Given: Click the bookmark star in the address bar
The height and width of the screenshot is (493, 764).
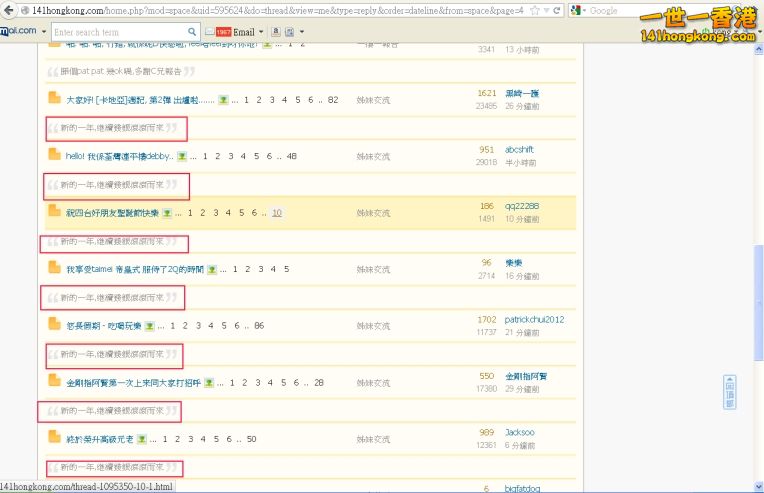Looking at the screenshot, I should point(533,11).
